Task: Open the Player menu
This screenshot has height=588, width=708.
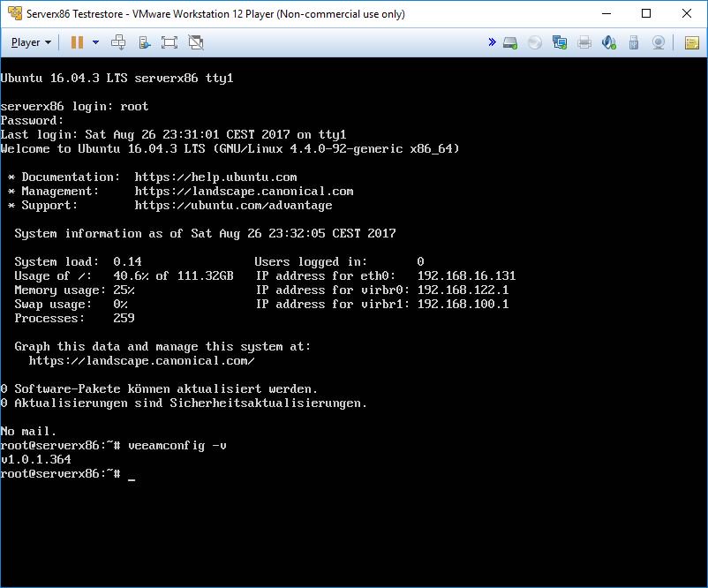Action: click(31, 42)
